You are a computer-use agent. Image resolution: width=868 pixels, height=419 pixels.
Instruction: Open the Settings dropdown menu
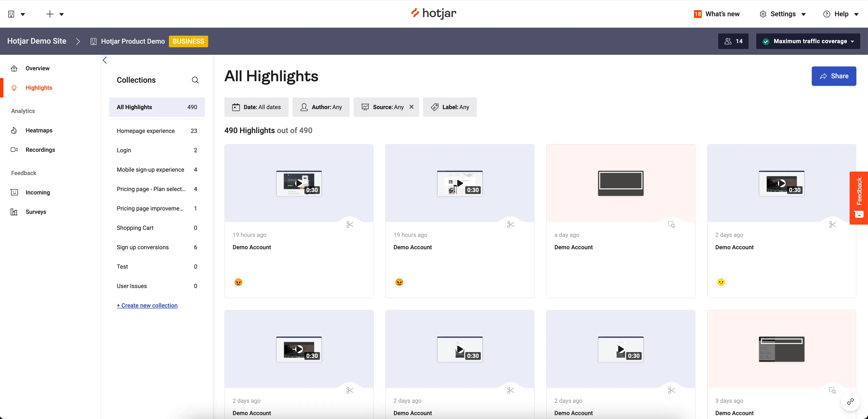click(x=782, y=14)
